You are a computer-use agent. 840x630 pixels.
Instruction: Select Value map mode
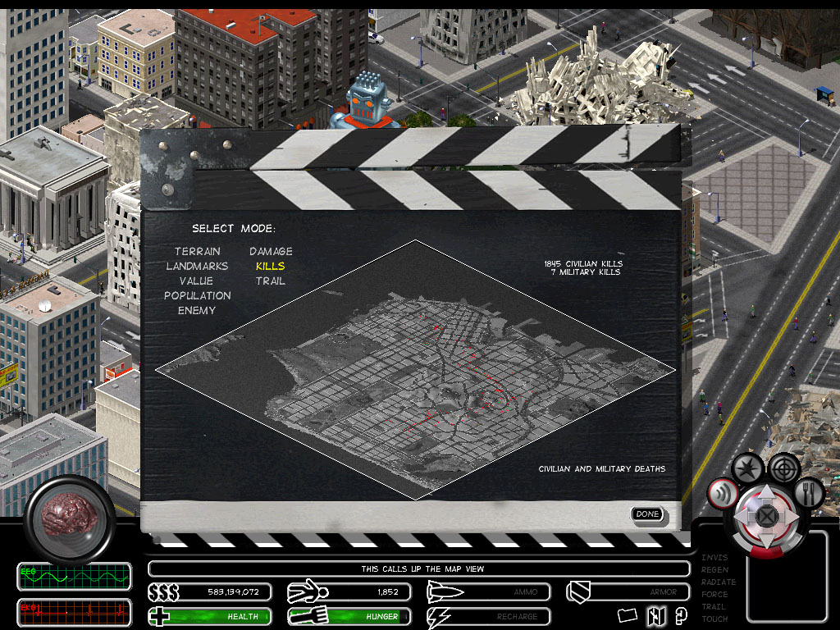196,281
